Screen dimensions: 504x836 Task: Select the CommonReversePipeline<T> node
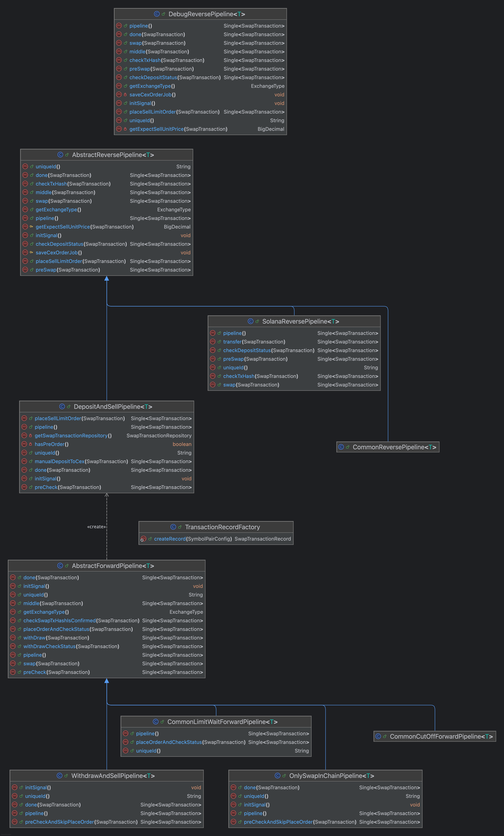point(388,447)
